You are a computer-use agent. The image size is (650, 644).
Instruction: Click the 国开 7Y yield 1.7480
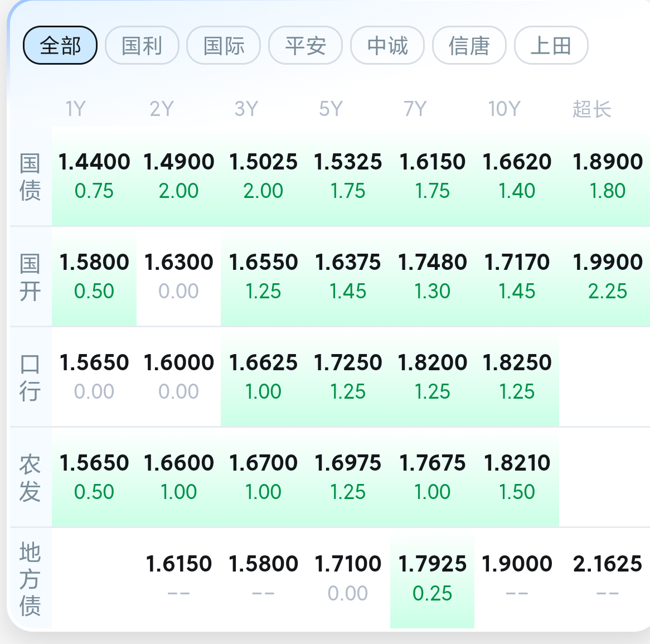[433, 276]
